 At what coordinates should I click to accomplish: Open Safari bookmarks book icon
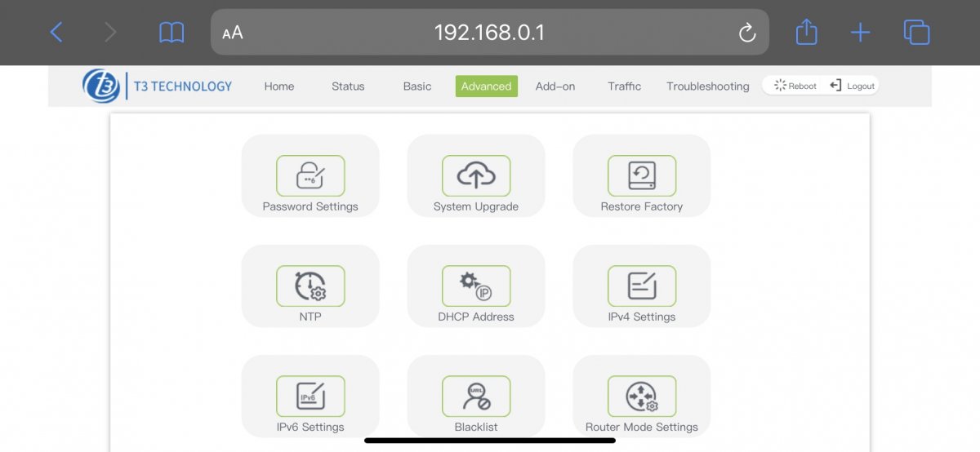coord(171,33)
